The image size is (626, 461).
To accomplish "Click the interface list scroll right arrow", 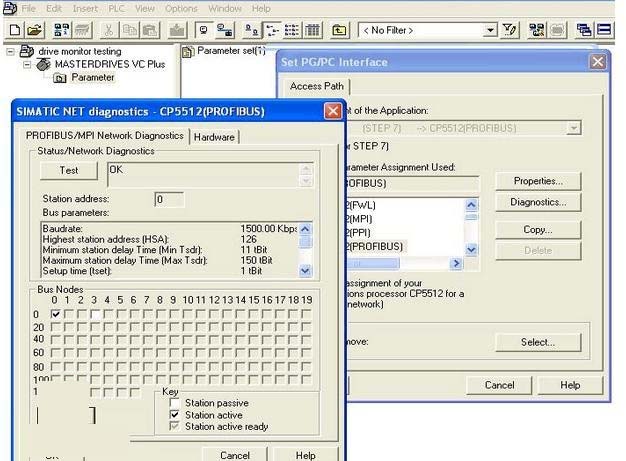I will click(456, 263).
